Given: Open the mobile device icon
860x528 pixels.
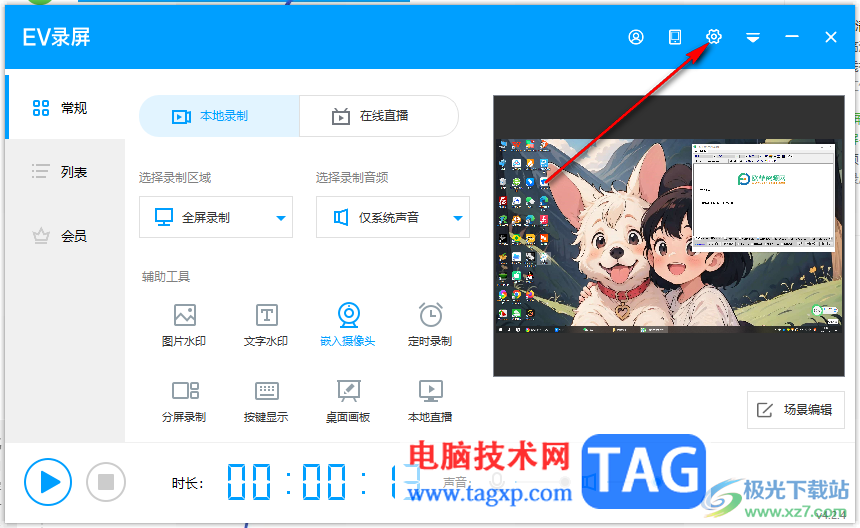Looking at the screenshot, I should click(x=675, y=37).
